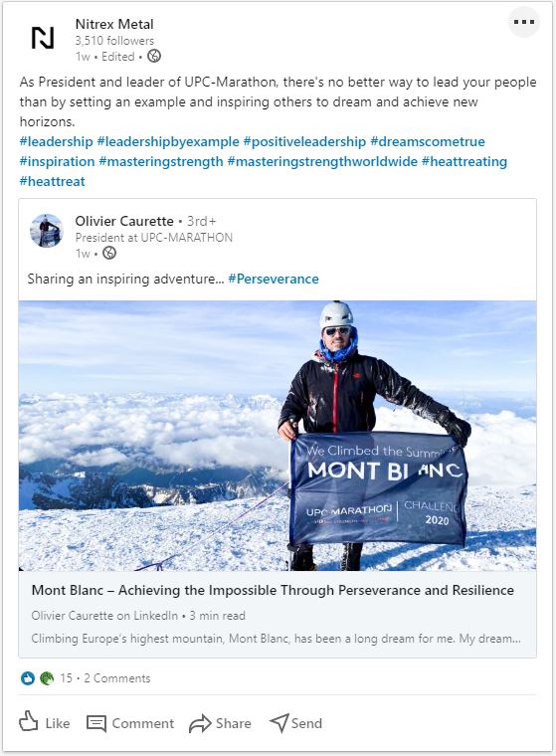Viewport: 556px width, 756px height.
Task: Click the Nitrex Metal logo icon
Action: (43, 38)
